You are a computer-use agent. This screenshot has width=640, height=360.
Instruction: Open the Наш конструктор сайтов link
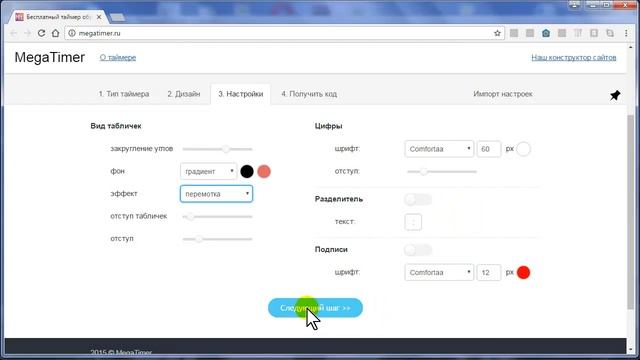tap(573, 58)
